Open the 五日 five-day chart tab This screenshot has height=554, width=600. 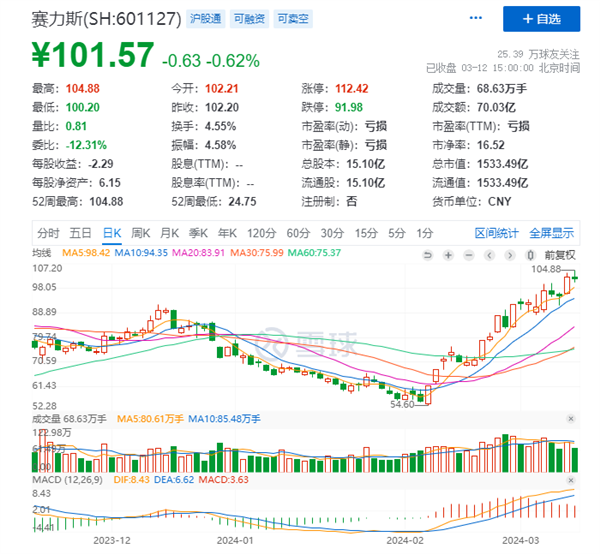pyautogui.click(x=80, y=233)
